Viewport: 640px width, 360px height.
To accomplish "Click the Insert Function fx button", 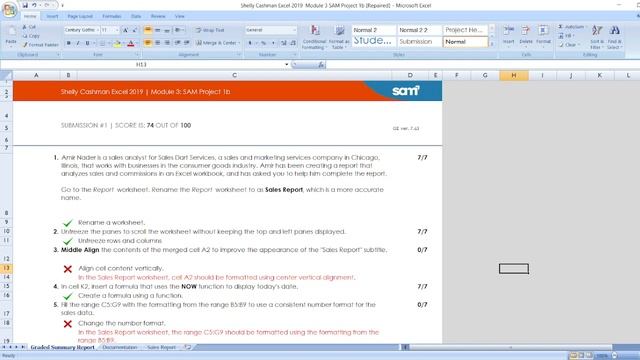I will (x=321, y=64).
